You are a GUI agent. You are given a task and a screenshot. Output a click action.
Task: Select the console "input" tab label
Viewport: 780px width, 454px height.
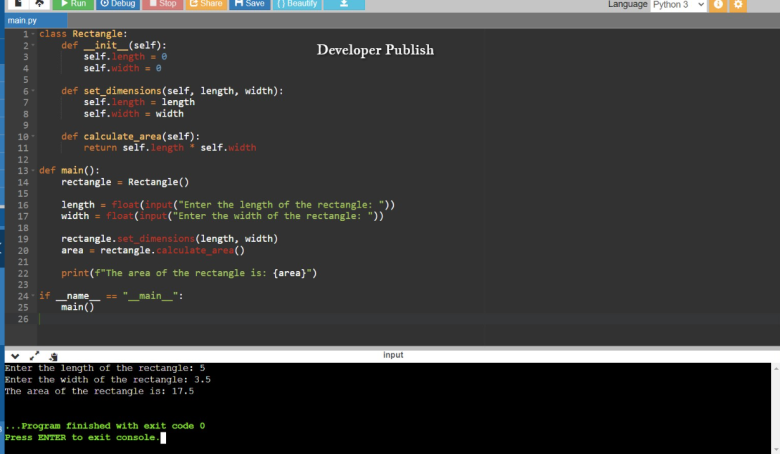point(393,355)
